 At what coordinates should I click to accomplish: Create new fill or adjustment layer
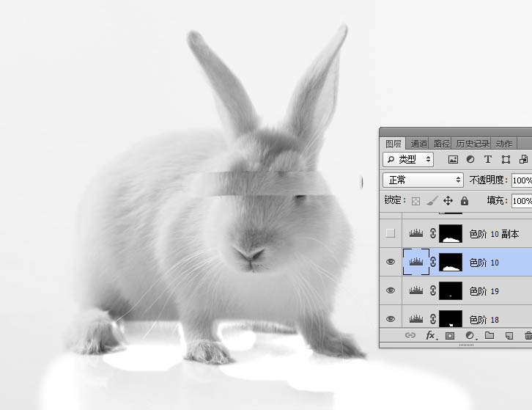click(x=470, y=336)
